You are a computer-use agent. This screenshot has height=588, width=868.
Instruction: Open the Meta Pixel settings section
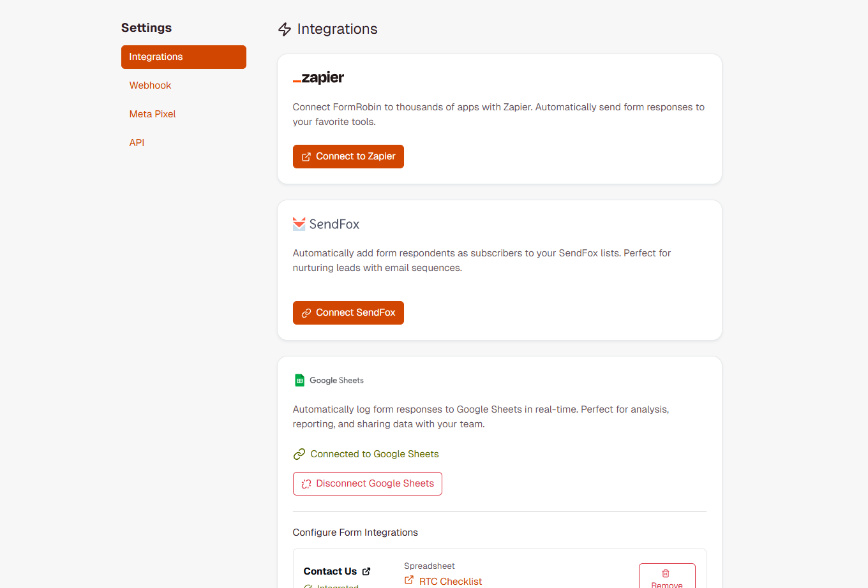point(152,114)
